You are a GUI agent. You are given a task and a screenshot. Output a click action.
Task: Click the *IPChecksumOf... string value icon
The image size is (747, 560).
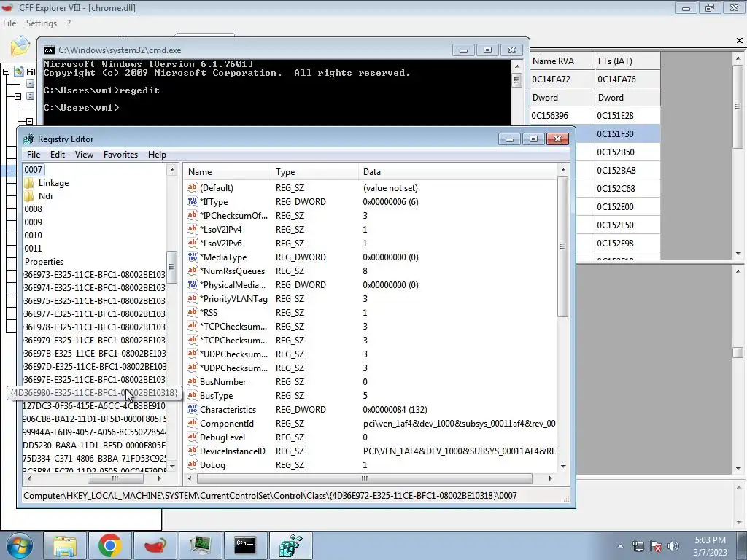(x=193, y=215)
